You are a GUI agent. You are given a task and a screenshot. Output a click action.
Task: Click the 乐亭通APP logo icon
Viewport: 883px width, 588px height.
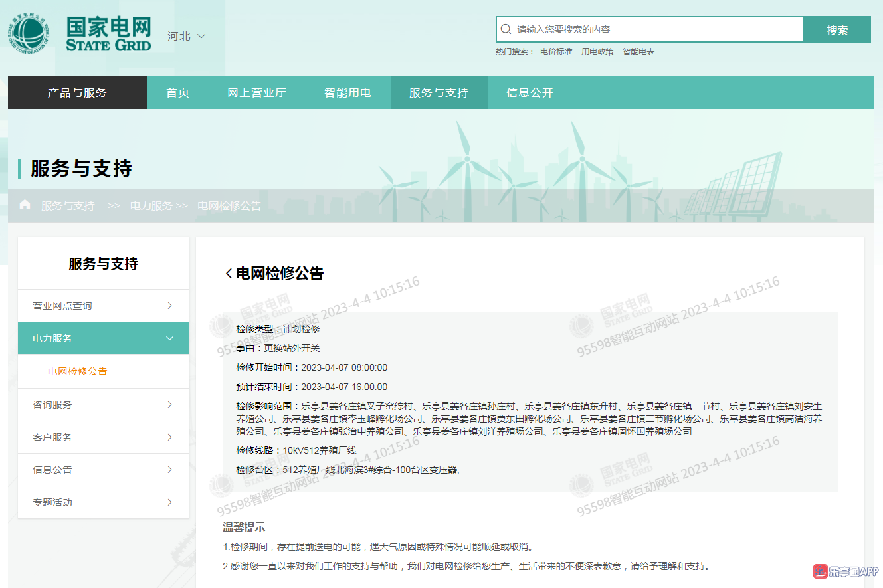820,571
